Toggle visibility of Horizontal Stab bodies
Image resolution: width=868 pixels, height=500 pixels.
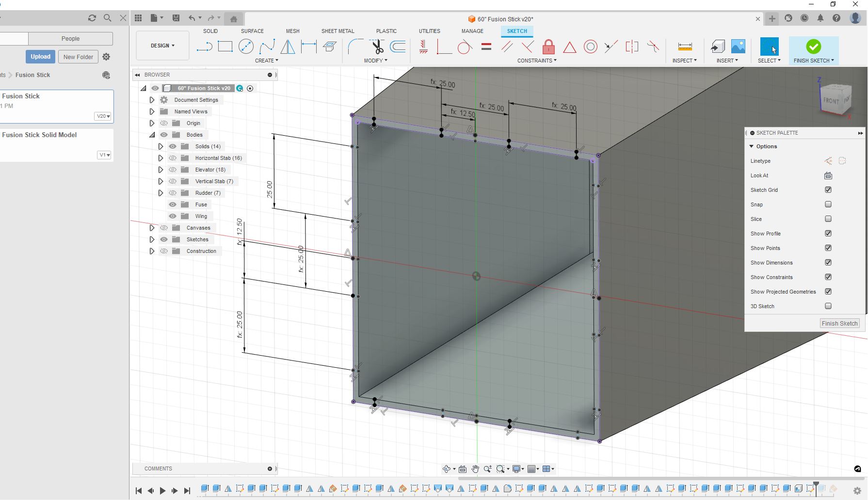173,158
